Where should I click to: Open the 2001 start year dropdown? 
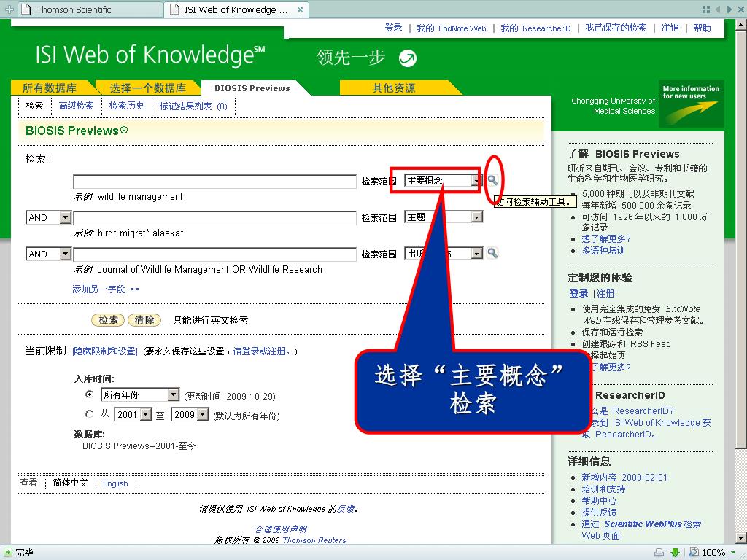coord(133,415)
